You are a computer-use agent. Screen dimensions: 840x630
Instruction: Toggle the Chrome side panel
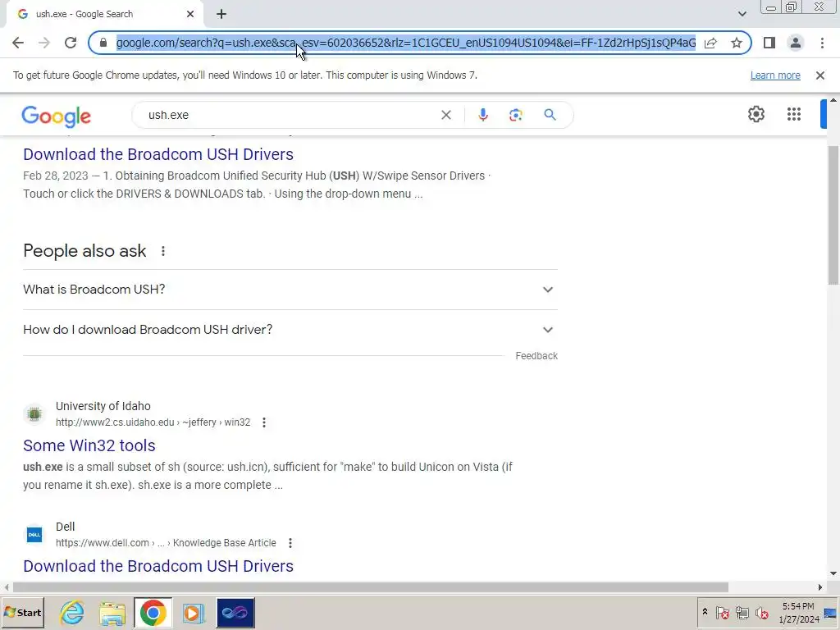click(769, 43)
